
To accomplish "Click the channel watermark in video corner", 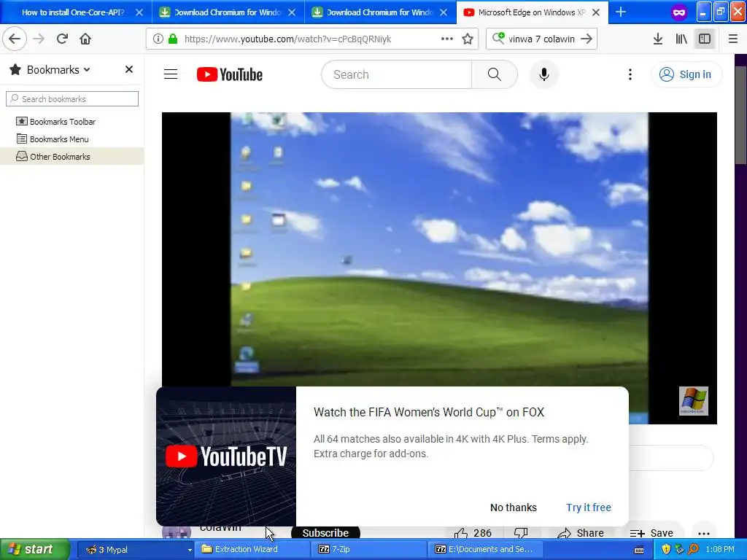I will pos(694,401).
